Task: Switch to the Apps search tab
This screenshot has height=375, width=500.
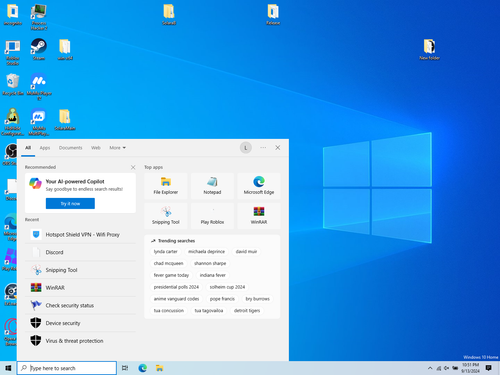Action: pyautogui.click(x=45, y=148)
